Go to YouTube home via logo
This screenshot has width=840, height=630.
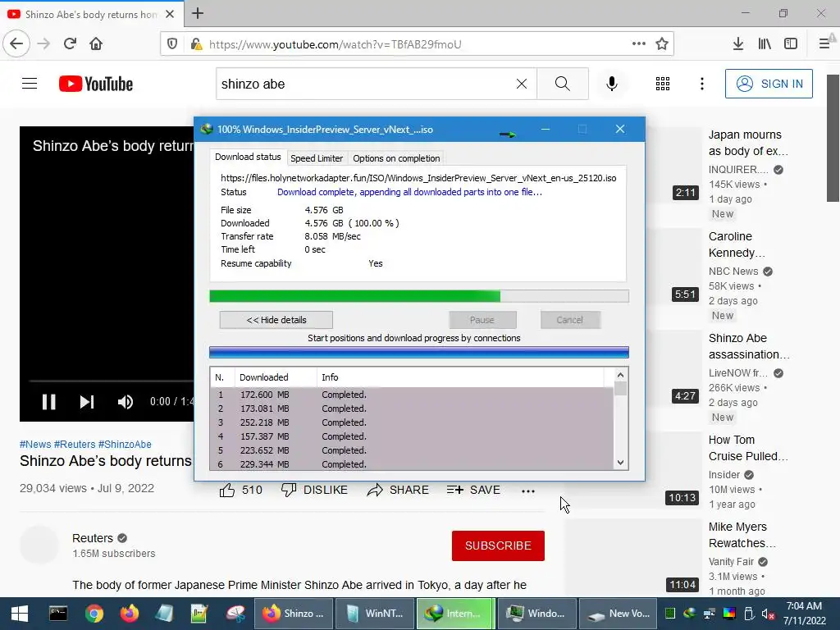96,84
